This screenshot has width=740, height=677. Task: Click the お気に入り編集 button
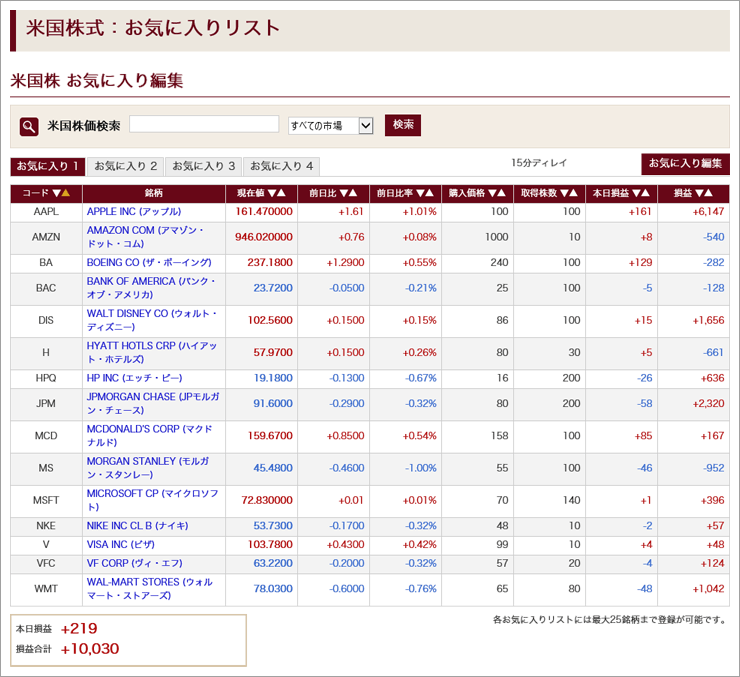tap(685, 164)
